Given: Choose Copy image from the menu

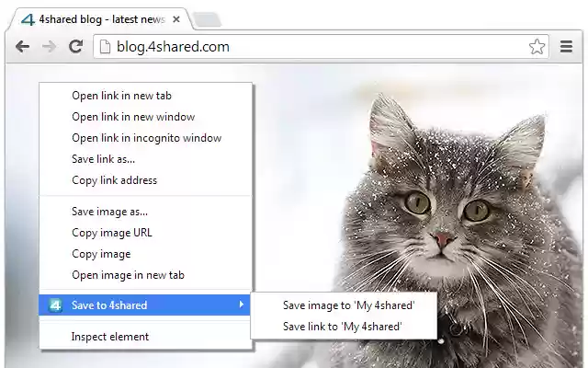Looking at the screenshot, I should 145,254.
